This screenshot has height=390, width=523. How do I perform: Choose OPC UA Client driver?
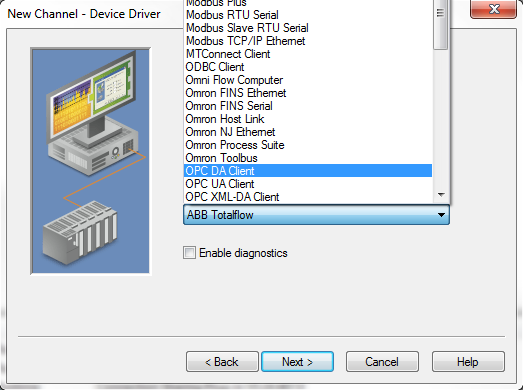pos(308,184)
